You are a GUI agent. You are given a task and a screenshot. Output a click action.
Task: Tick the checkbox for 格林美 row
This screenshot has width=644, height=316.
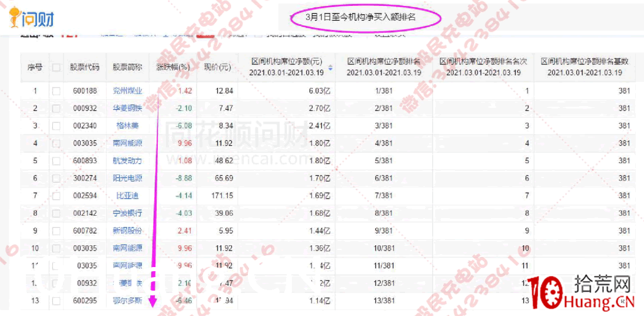57,126
